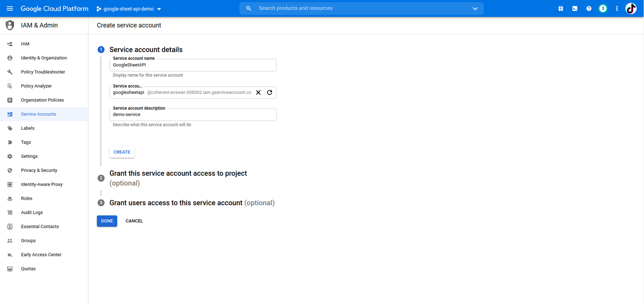The height and width of the screenshot is (304, 644).
Task: Open Labels page
Action: (x=44, y=128)
